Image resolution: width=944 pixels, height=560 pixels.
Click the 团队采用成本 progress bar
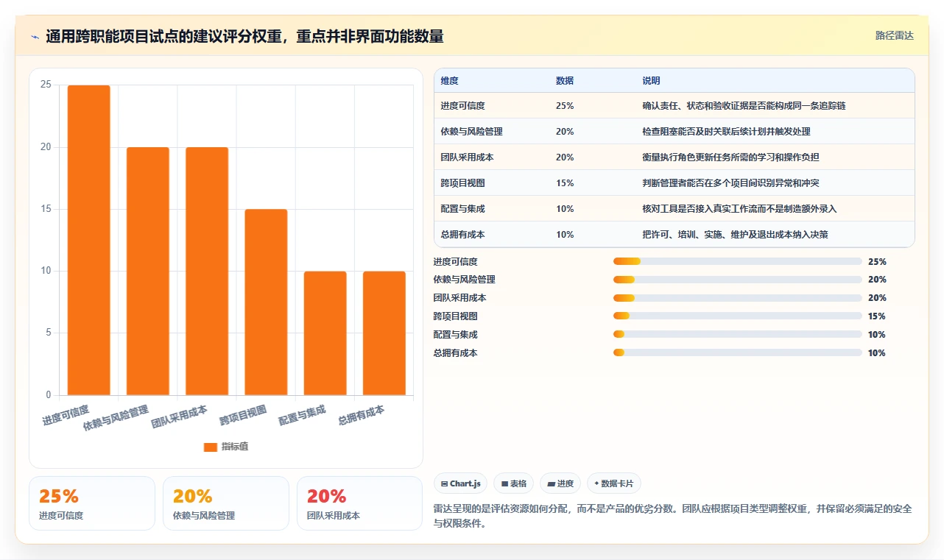(x=737, y=298)
